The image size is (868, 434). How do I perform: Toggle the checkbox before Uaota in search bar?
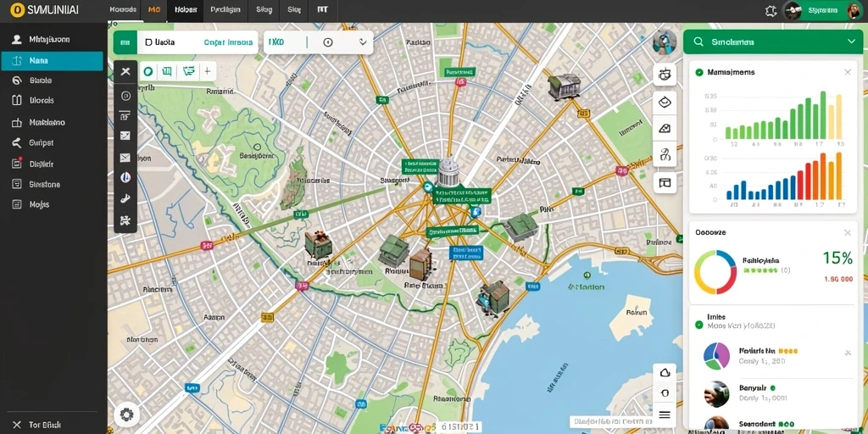point(148,42)
